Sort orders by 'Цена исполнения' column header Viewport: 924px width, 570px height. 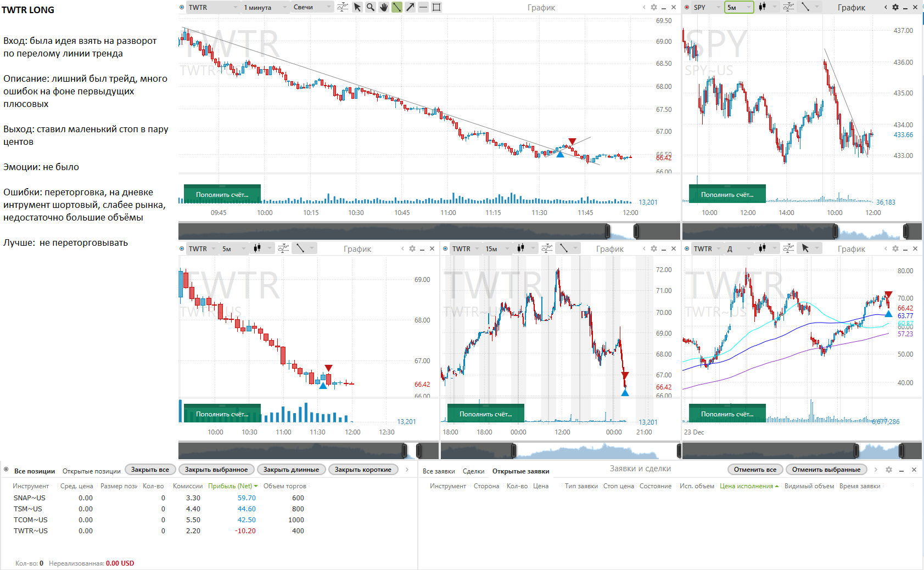[749, 486]
